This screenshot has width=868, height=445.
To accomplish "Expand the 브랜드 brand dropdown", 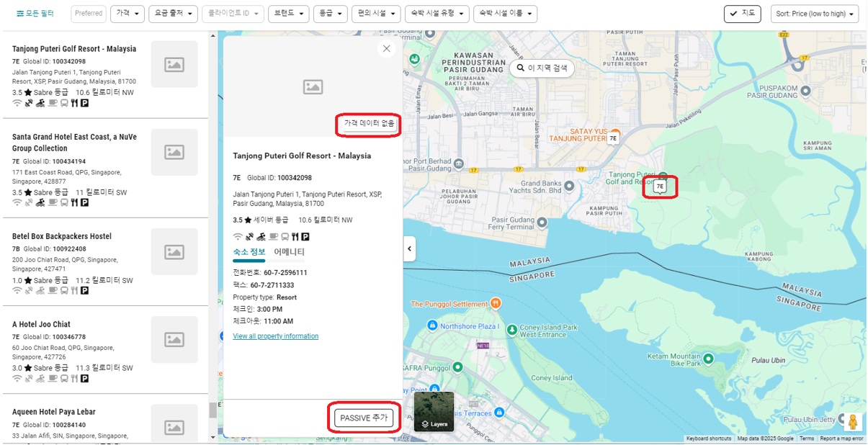I will [x=289, y=14].
